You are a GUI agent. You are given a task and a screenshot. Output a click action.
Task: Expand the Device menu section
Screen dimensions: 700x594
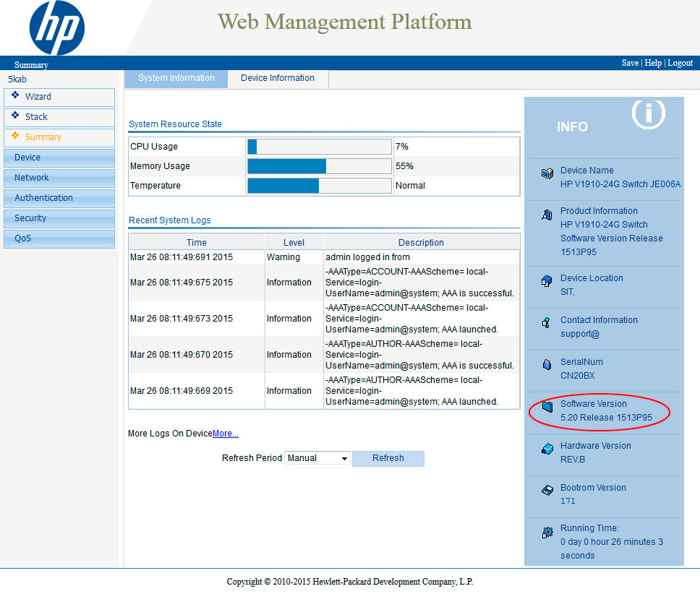pos(59,158)
